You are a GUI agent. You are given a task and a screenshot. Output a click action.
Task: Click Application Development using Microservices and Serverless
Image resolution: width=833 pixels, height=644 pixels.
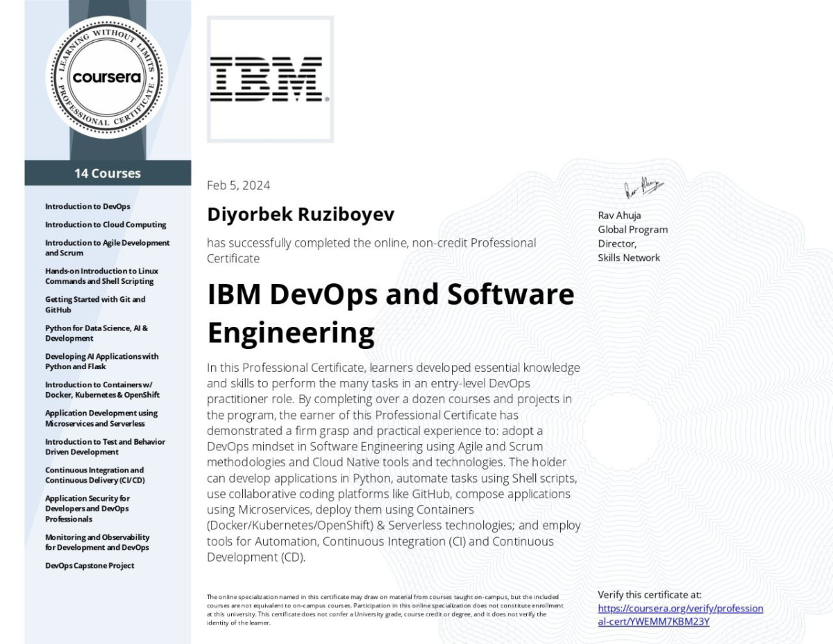(101, 418)
